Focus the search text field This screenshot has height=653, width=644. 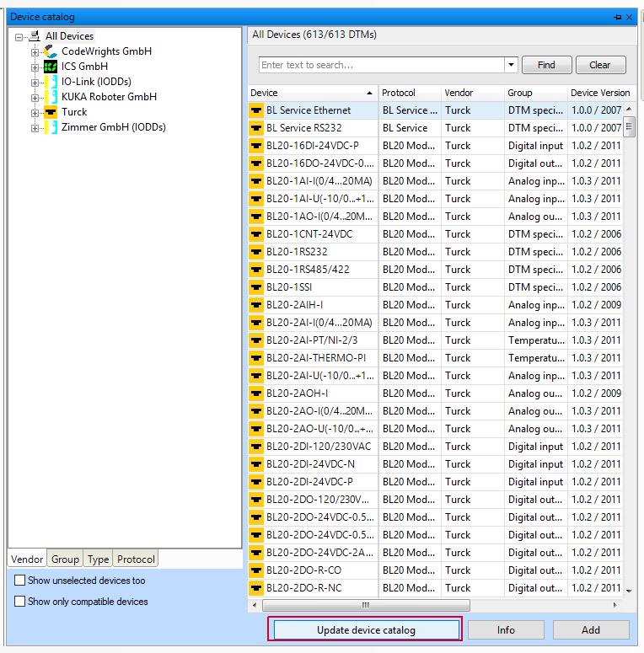click(382, 65)
